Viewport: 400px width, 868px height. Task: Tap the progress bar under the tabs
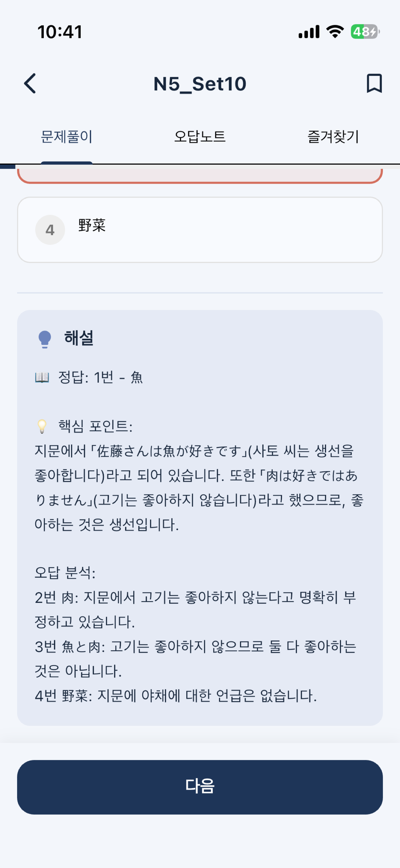point(200,167)
